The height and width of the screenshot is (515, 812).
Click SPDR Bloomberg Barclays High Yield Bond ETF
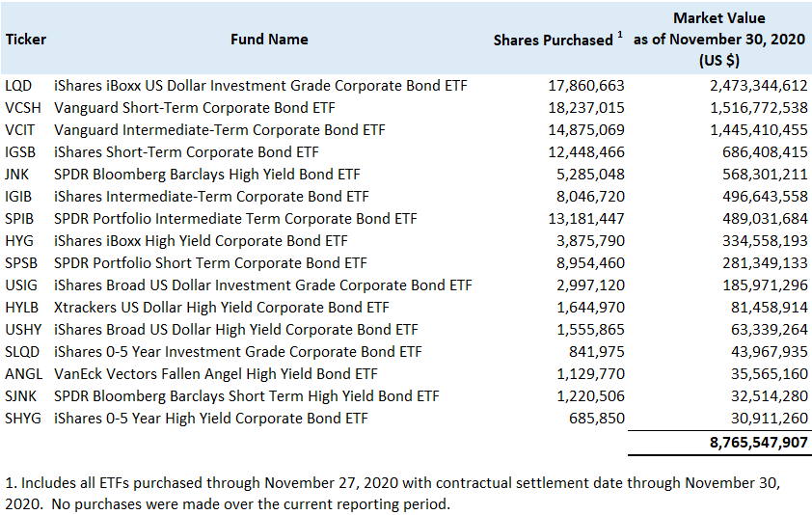206,175
